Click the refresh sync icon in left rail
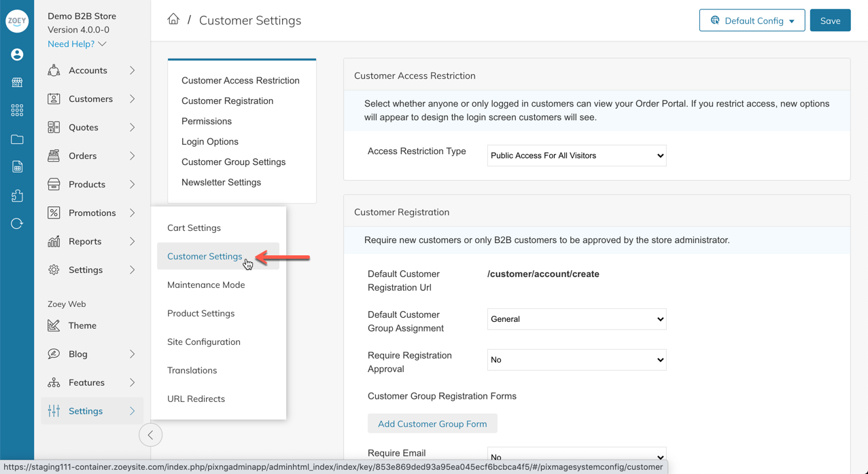Image resolution: width=868 pixels, height=474 pixels. click(x=17, y=223)
